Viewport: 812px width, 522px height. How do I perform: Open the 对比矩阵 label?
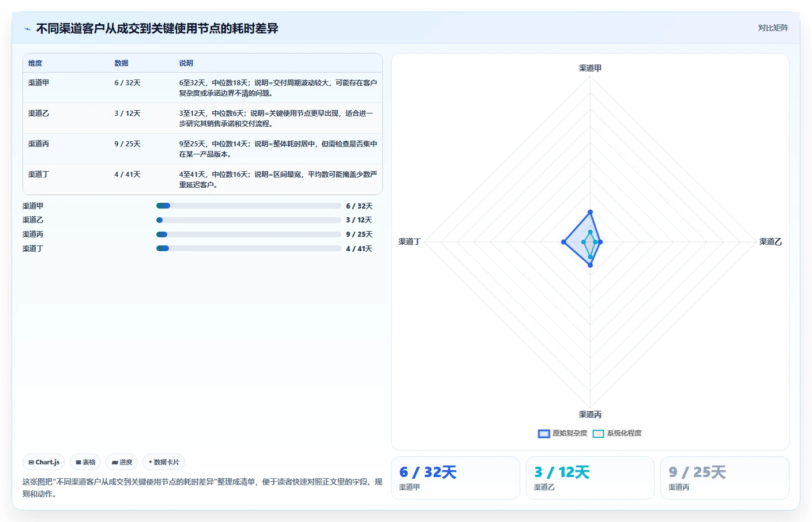tap(773, 28)
